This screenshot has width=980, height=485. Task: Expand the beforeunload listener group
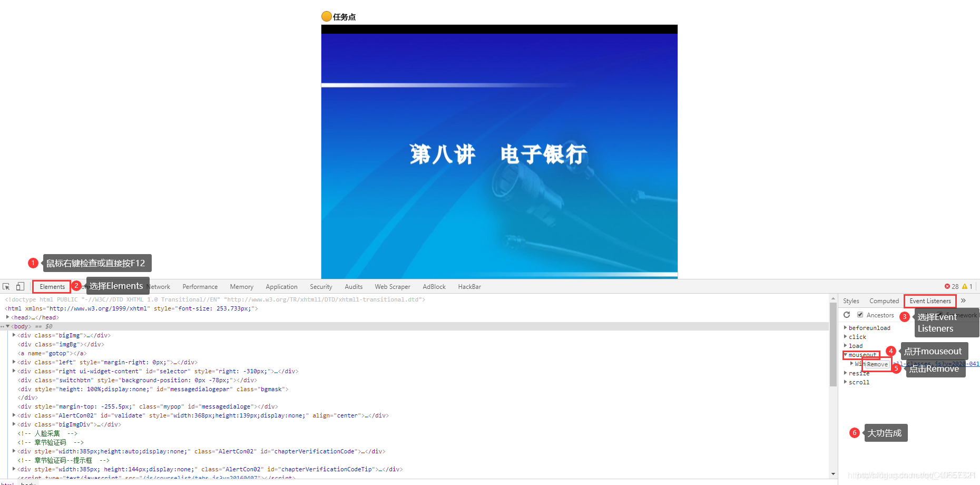click(x=846, y=328)
